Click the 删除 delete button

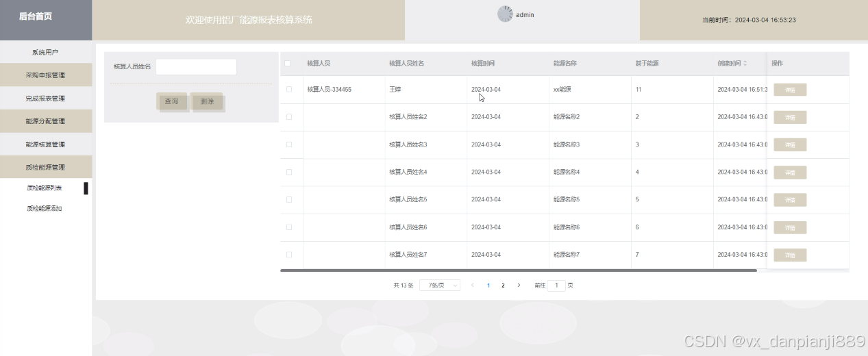(207, 101)
